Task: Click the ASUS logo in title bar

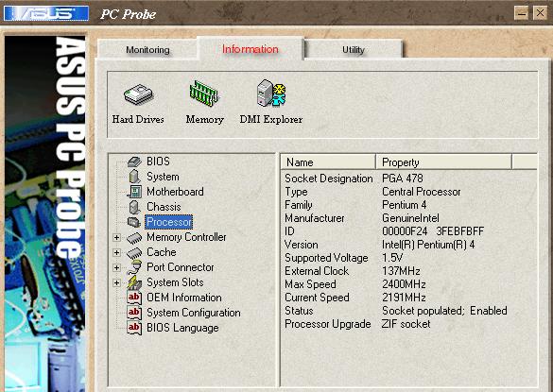Action: (x=46, y=13)
